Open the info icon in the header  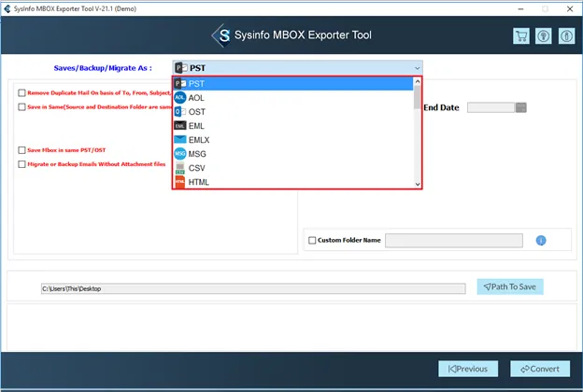[566, 36]
